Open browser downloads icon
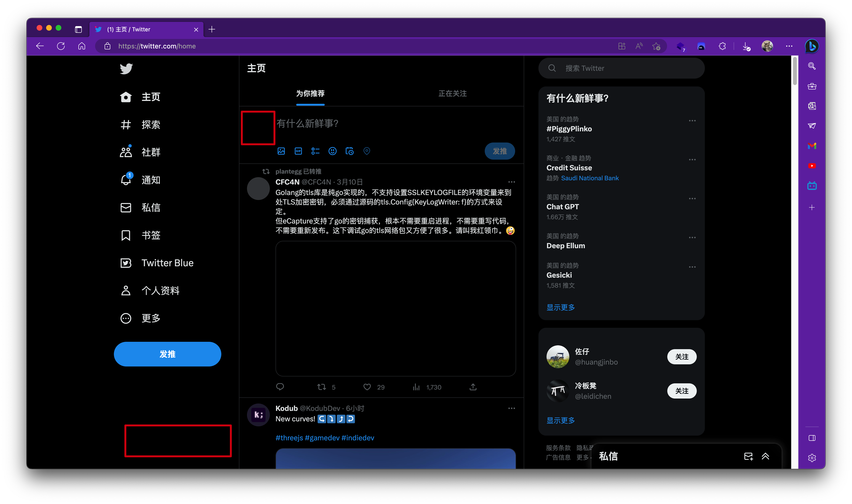The height and width of the screenshot is (504, 852). click(746, 46)
